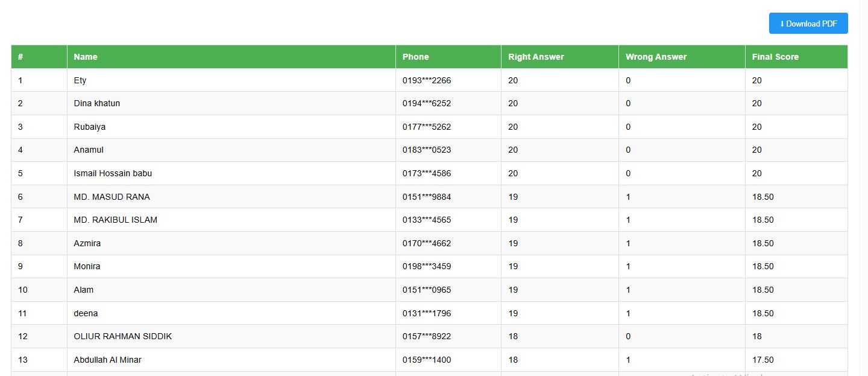Screen dimensions: 868x376
Task: Select OLIUR RAHMAN SIDDIK name cell
Action: click(x=123, y=336)
